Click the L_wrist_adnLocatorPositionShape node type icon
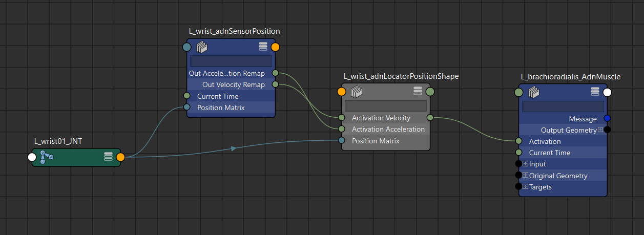This screenshot has height=235, width=644. (357, 92)
